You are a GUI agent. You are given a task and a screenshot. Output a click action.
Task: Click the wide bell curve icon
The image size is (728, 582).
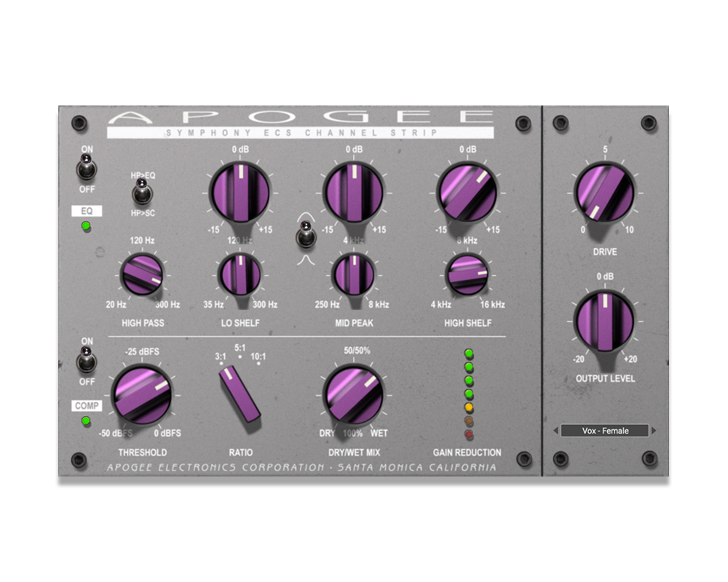click(x=306, y=217)
